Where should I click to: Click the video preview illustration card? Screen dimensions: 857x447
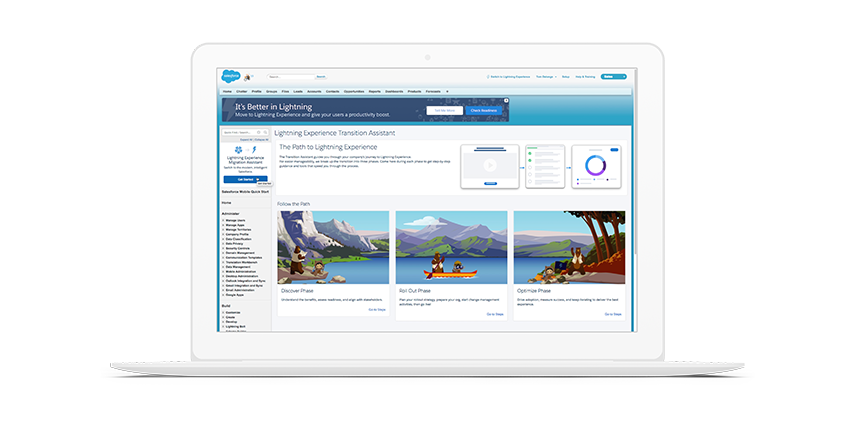point(490,167)
